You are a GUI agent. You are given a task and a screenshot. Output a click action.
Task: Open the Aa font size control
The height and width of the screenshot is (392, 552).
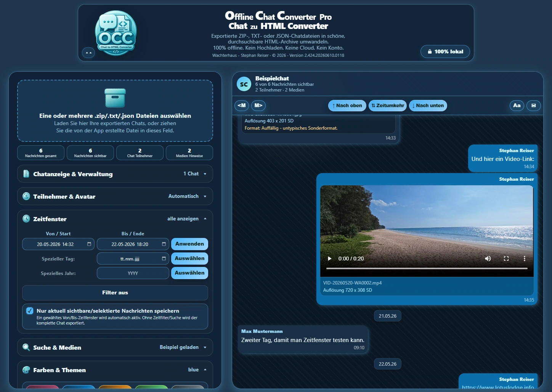pyautogui.click(x=517, y=106)
